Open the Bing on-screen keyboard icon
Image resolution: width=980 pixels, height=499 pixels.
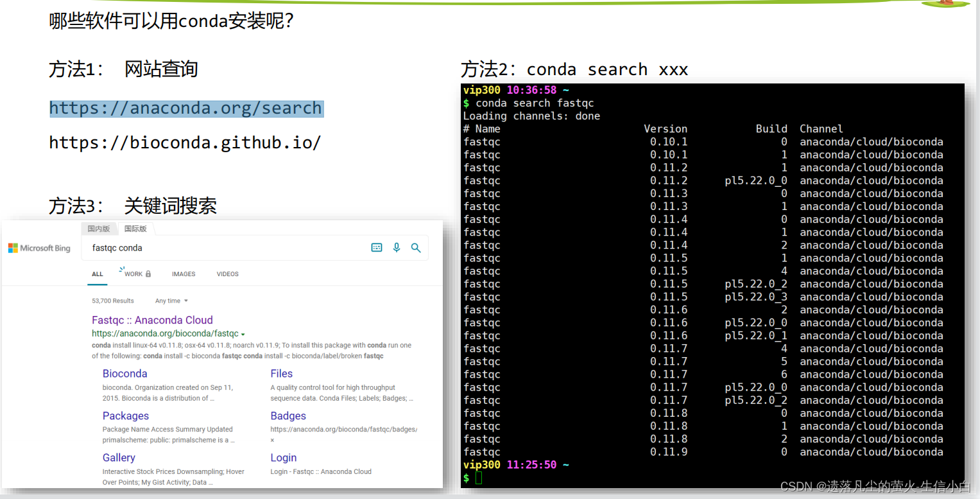click(377, 247)
